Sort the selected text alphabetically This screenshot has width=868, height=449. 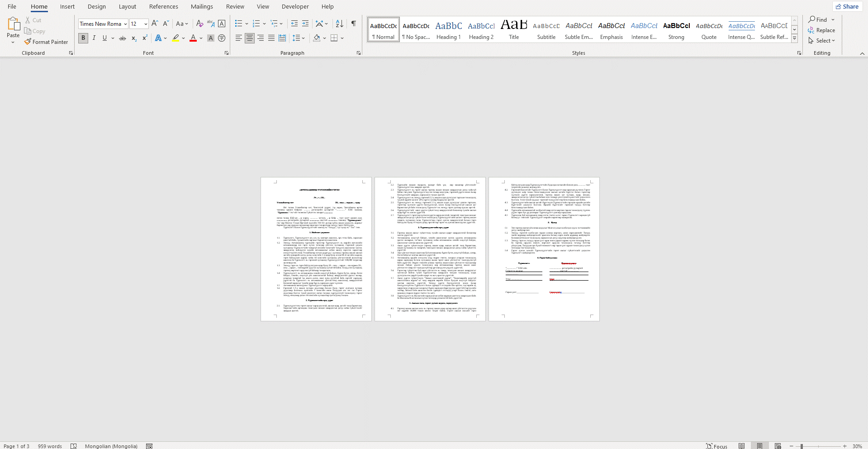click(x=340, y=24)
